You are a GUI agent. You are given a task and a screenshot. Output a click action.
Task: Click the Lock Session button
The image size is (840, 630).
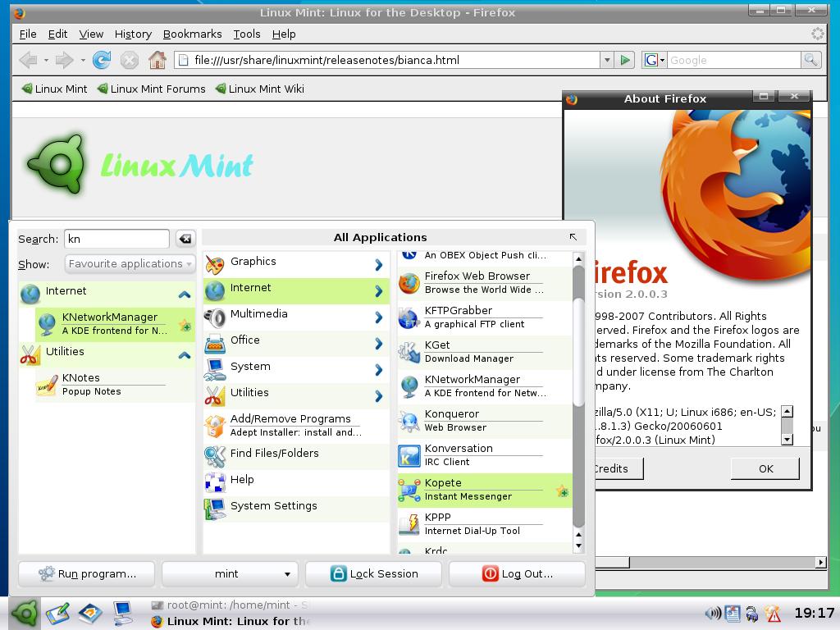[373, 573]
